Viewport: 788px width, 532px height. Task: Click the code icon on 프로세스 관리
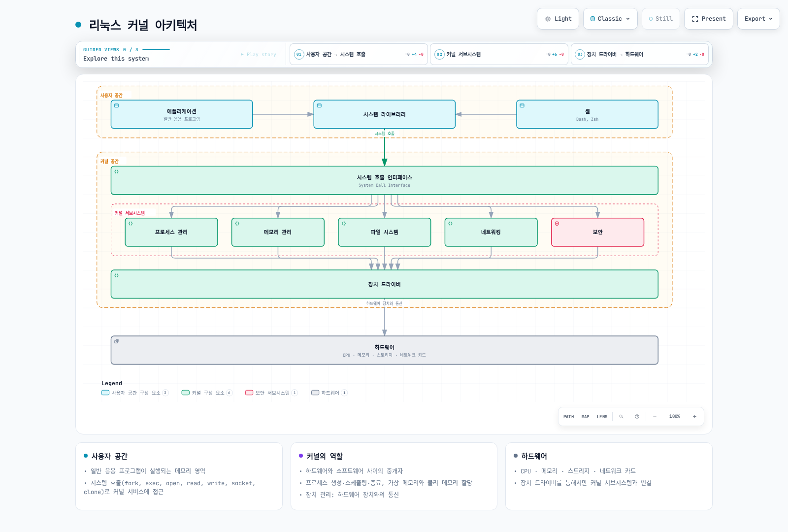tap(131, 223)
